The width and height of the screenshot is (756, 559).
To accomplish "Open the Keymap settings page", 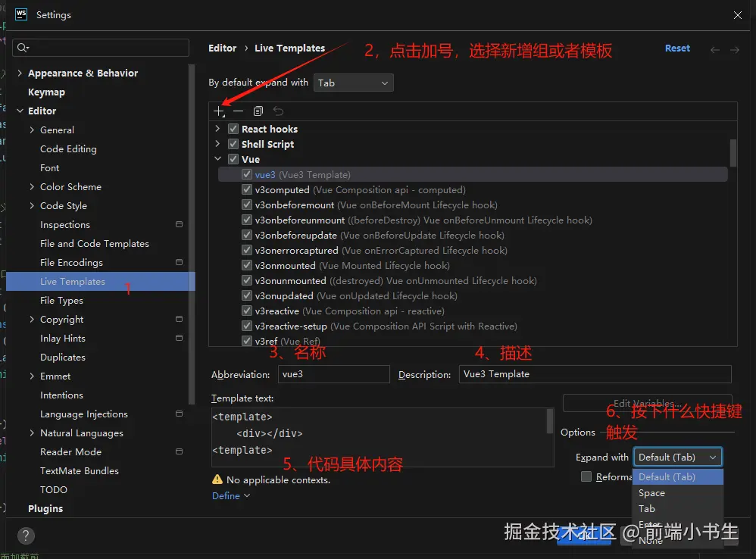I will point(46,92).
